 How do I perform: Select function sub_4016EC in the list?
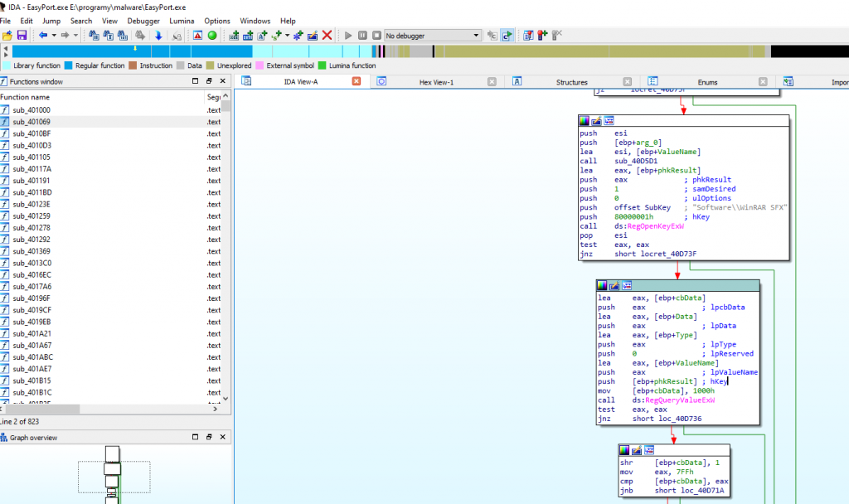[x=110, y=275]
